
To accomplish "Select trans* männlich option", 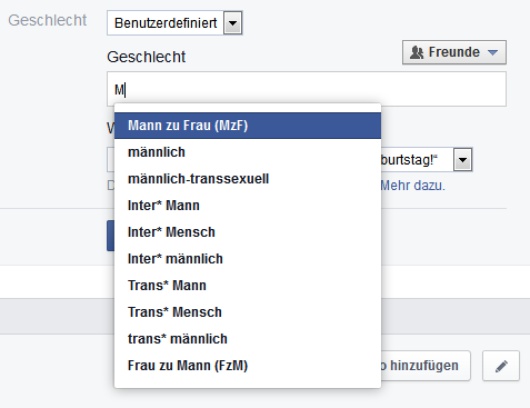I will tap(247, 339).
